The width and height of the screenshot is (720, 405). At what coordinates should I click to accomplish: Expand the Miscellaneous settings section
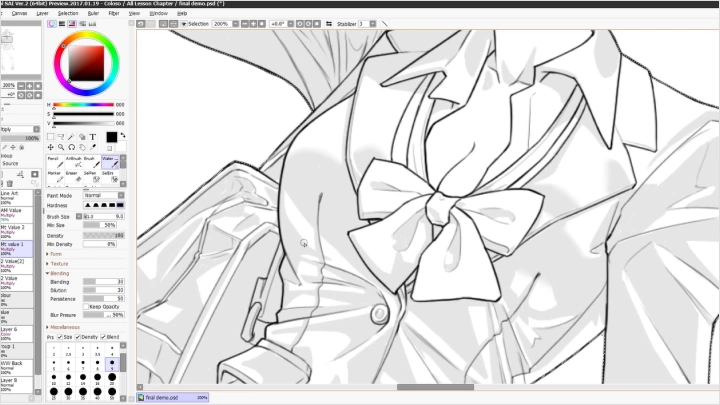click(x=63, y=327)
